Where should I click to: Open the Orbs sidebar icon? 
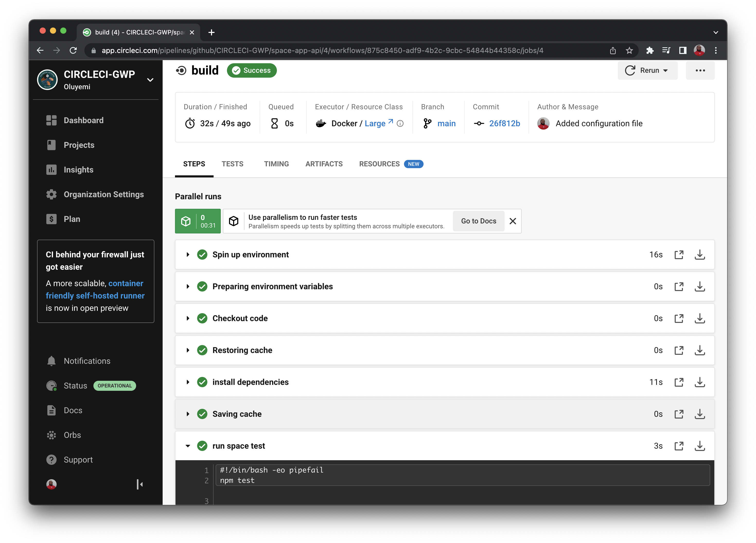[51, 435]
